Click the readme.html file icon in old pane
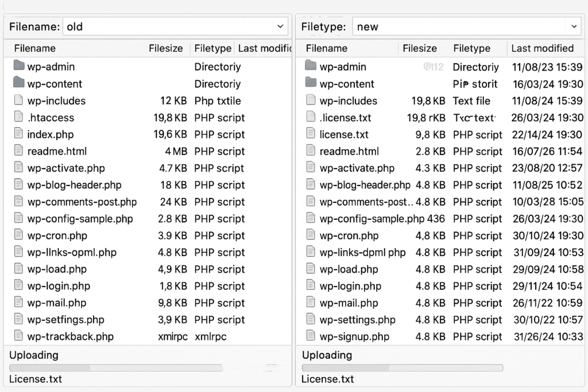This screenshot has height=392, width=588. click(x=18, y=150)
